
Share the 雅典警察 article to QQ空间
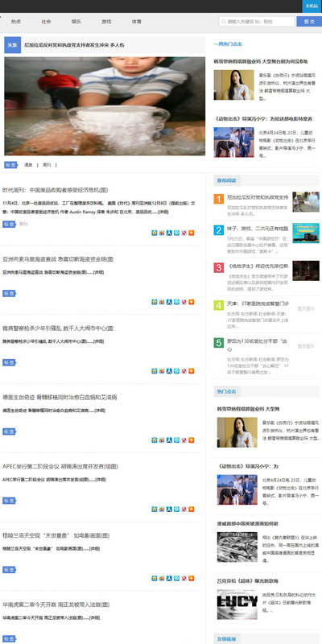(x=155, y=371)
